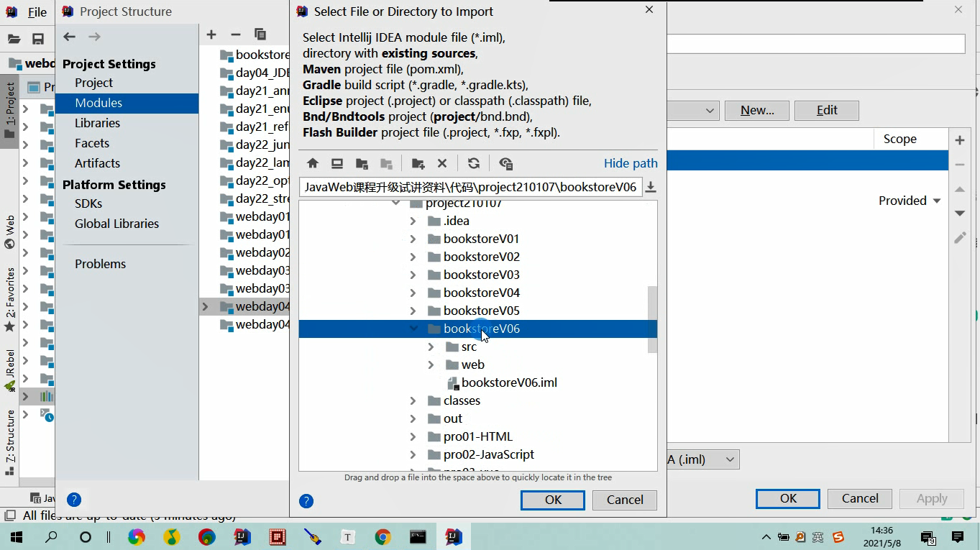Open Windows taskbar search
Viewport: 980px width, 550px height.
tap(51, 537)
